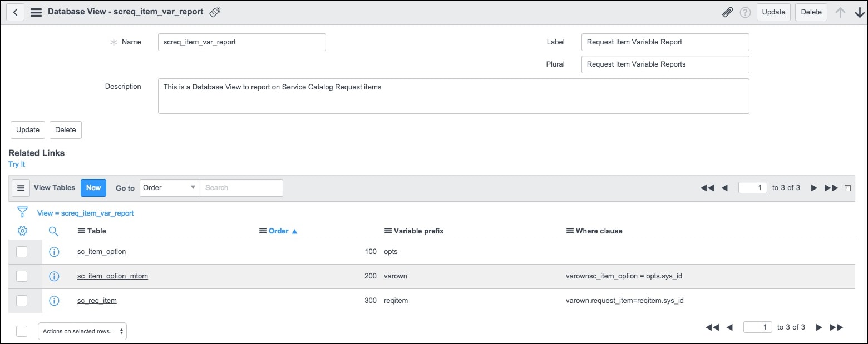Collapse the View Tables list
This screenshot has height=344, width=868.
(848, 187)
